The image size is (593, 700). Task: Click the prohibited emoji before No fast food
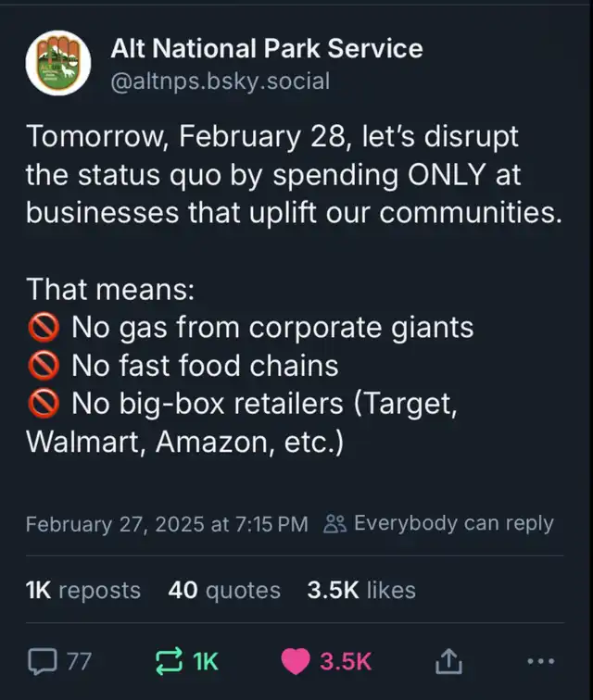click(44, 366)
